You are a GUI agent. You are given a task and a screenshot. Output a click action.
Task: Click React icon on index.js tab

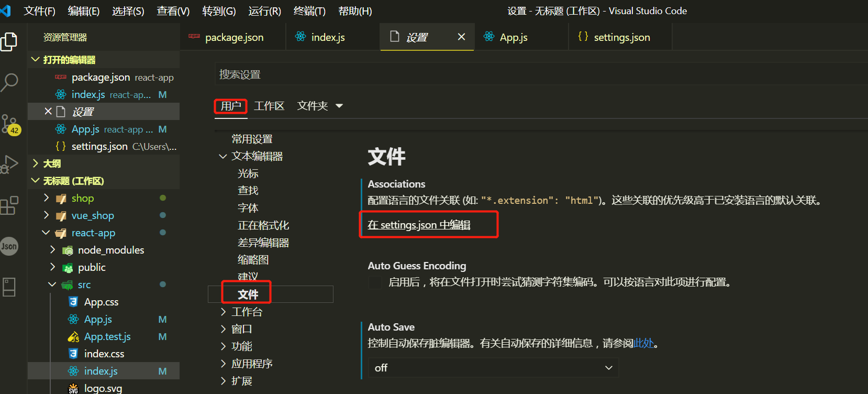[301, 37]
